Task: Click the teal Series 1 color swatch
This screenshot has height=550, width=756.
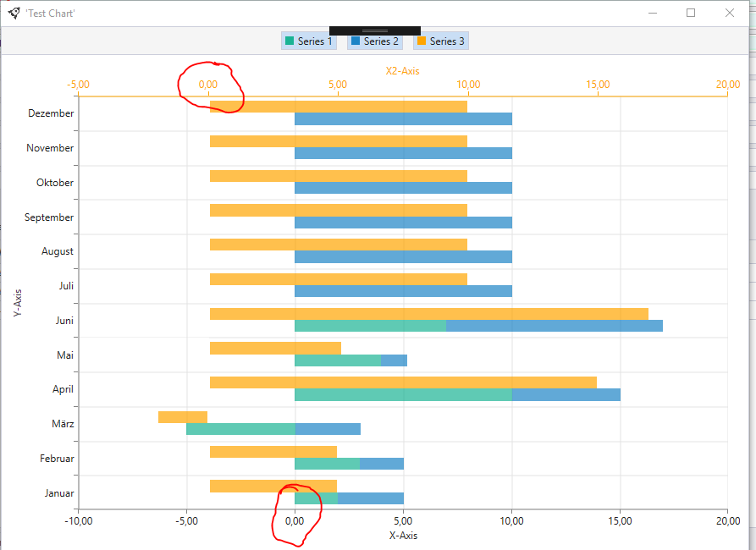Action: click(290, 41)
